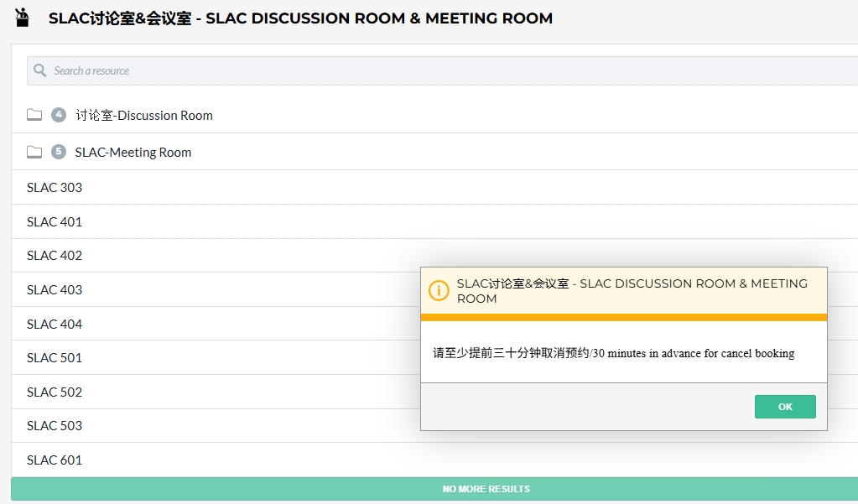Screen dimensions: 858x504
Task: Select the SLAC 303 resource
Action: point(434,187)
